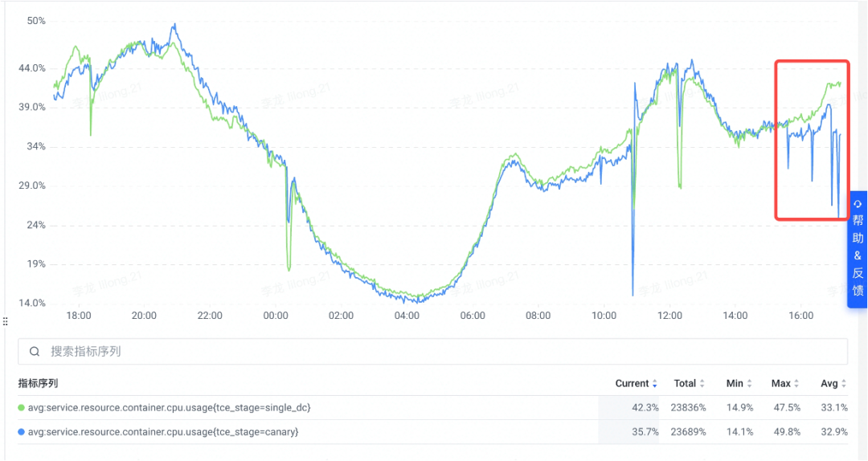Sort by Total column arrows
The width and height of the screenshot is (868, 461).
point(702,384)
